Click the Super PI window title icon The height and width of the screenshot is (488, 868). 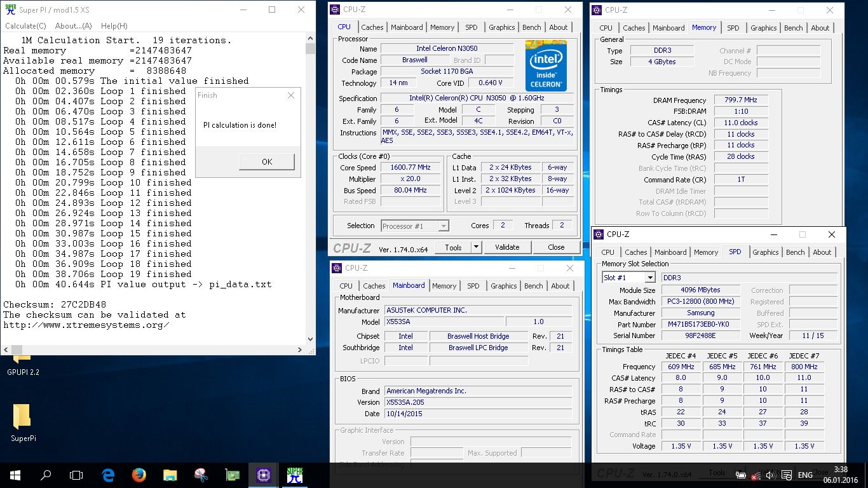point(10,10)
